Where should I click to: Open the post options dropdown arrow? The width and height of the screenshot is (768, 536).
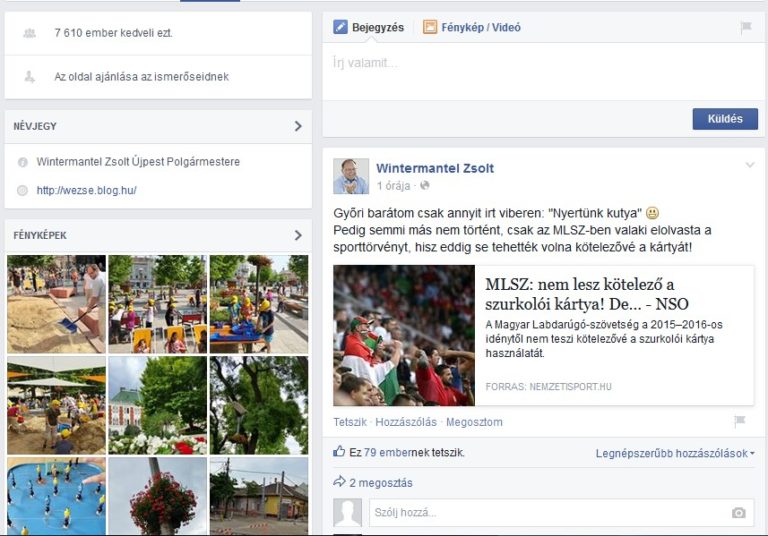point(750,165)
